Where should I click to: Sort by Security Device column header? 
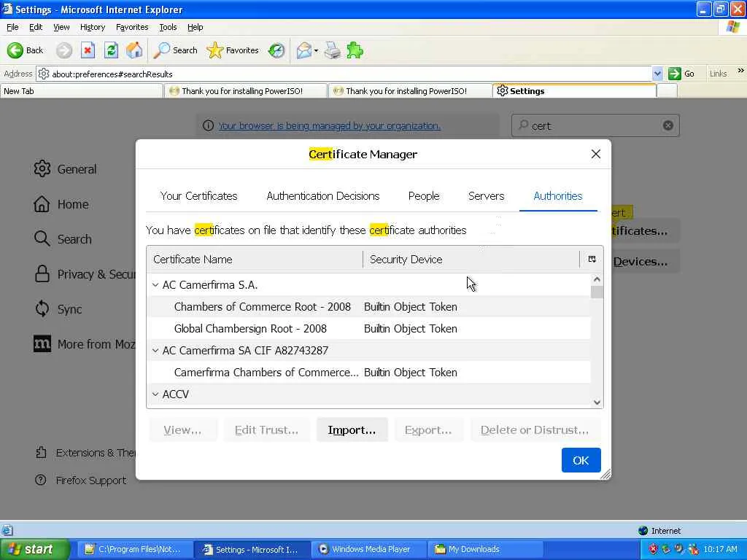click(x=471, y=259)
